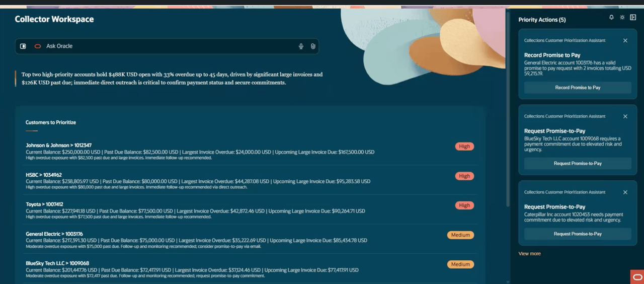644x284 pixels.
Task: Click the View more link
Action: click(x=529, y=254)
